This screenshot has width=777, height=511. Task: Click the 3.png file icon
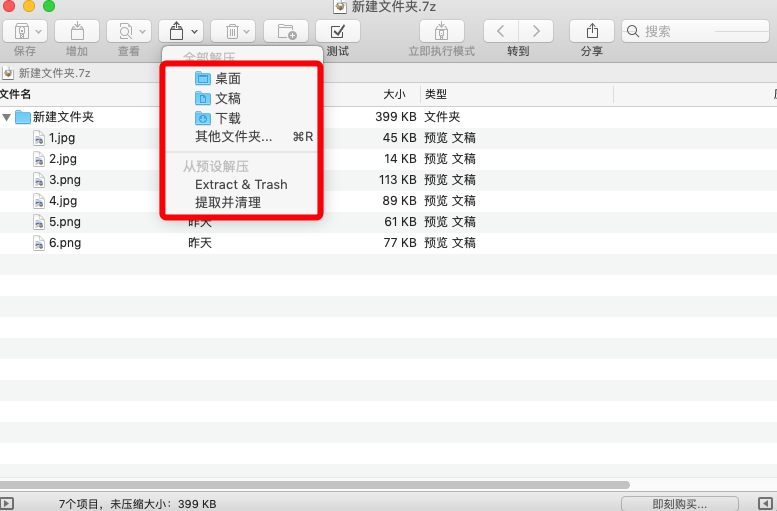click(x=39, y=180)
